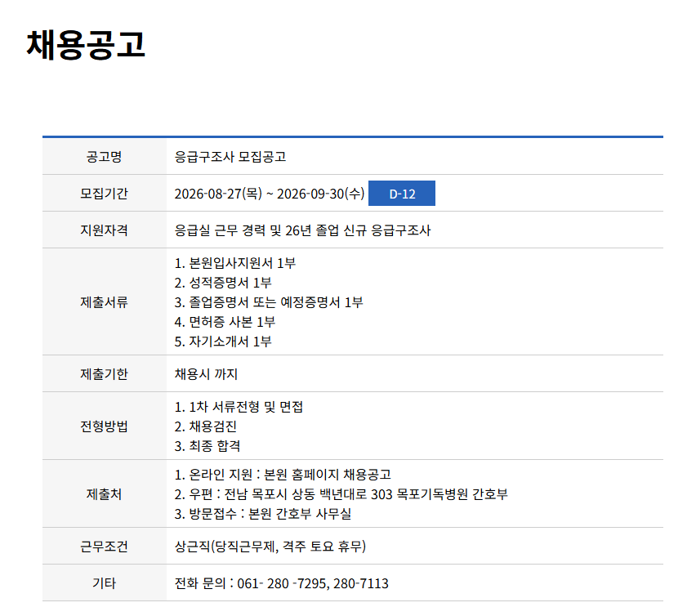Select the title 응급구조사 모집공고
The width and height of the screenshot is (696, 616).
click(x=230, y=157)
